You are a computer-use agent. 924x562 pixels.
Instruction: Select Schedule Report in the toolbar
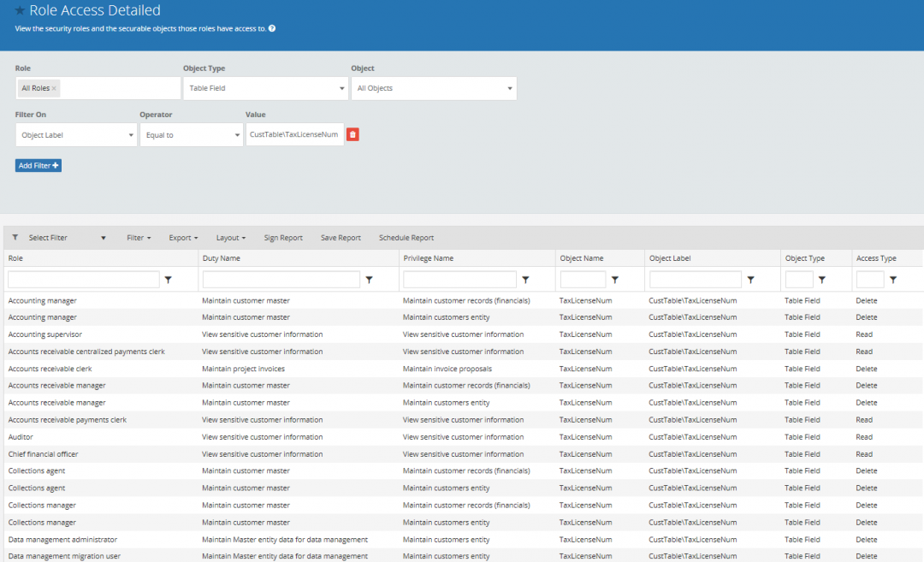coord(406,238)
